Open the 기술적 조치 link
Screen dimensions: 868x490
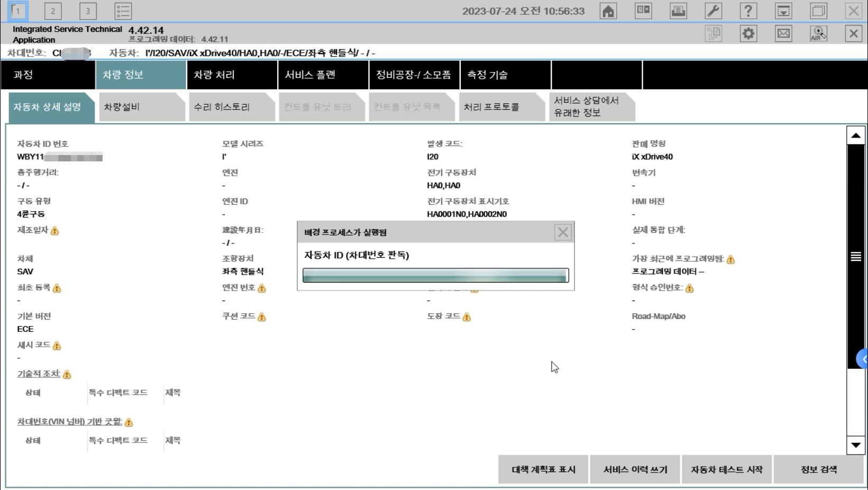tap(39, 374)
